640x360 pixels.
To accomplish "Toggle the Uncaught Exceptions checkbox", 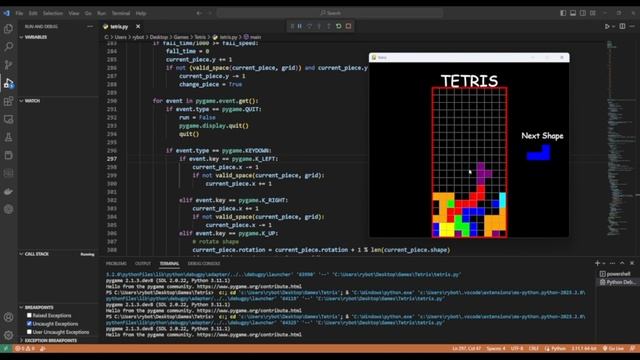I will [29, 324].
